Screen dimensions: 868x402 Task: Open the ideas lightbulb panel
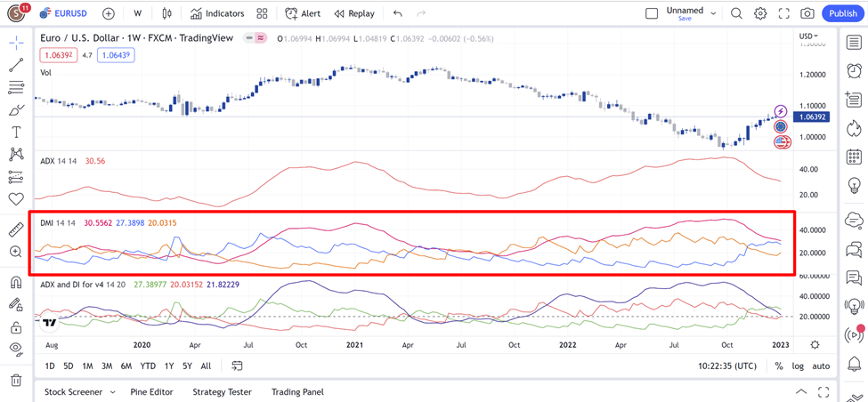(854, 186)
